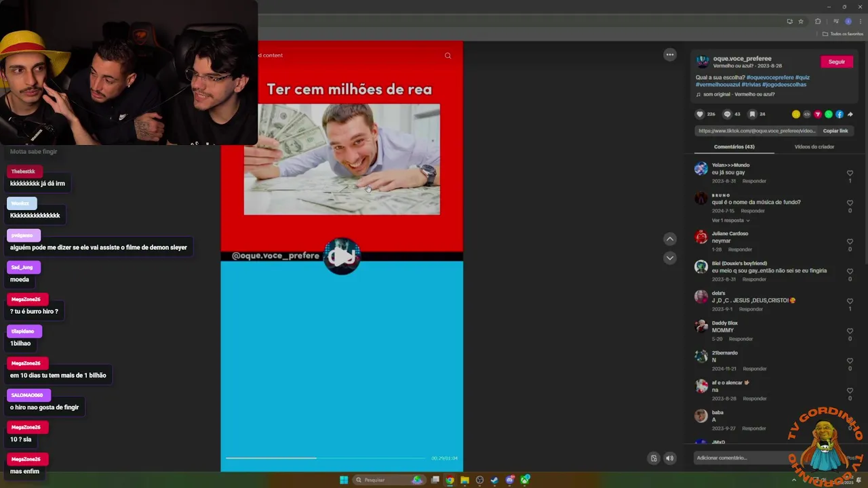Open OBS Studio from the taskbar
The image size is (868, 488).
tap(479, 480)
